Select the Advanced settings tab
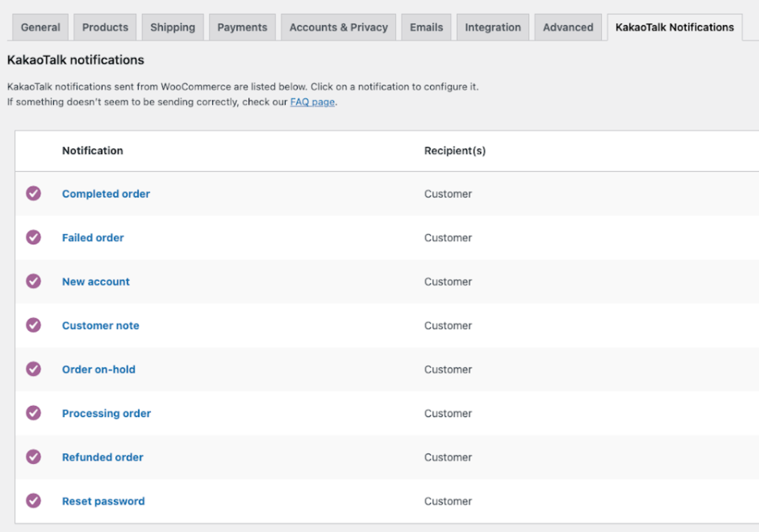This screenshot has width=759, height=532. pos(568,27)
